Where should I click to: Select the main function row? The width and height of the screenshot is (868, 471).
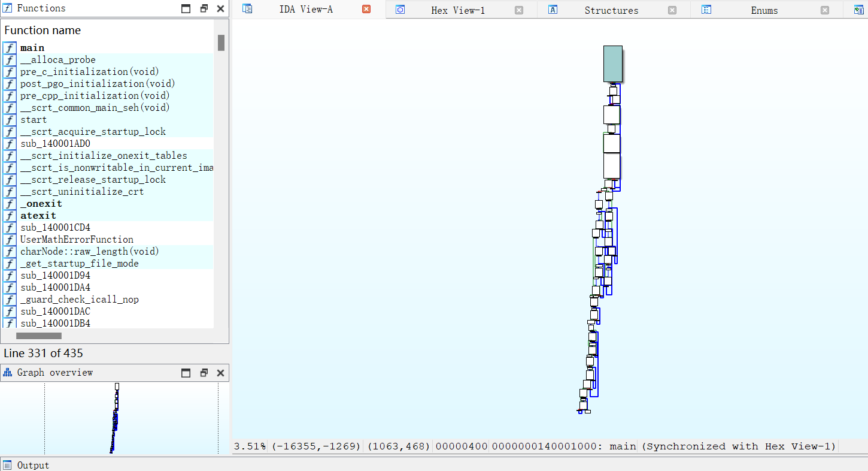(x=108, y=48)
